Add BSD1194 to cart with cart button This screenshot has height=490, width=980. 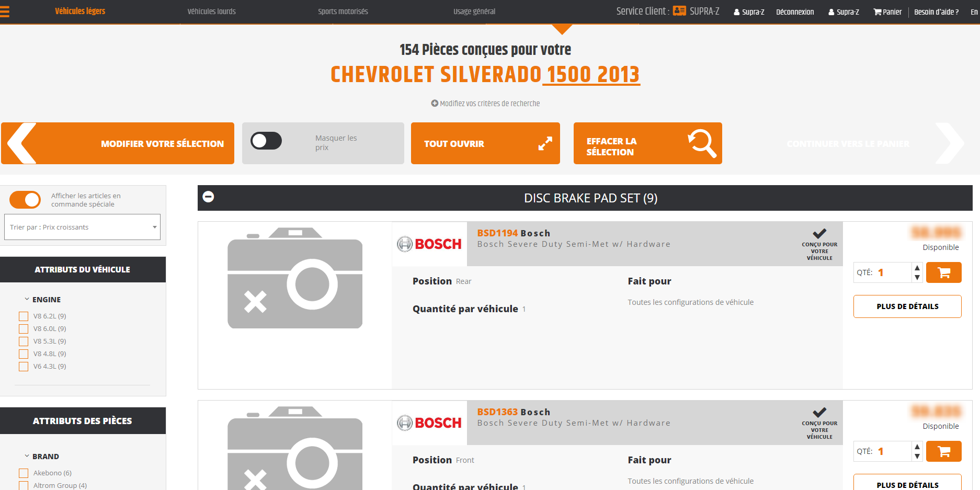pyautogui.click(x=943, y=272)
